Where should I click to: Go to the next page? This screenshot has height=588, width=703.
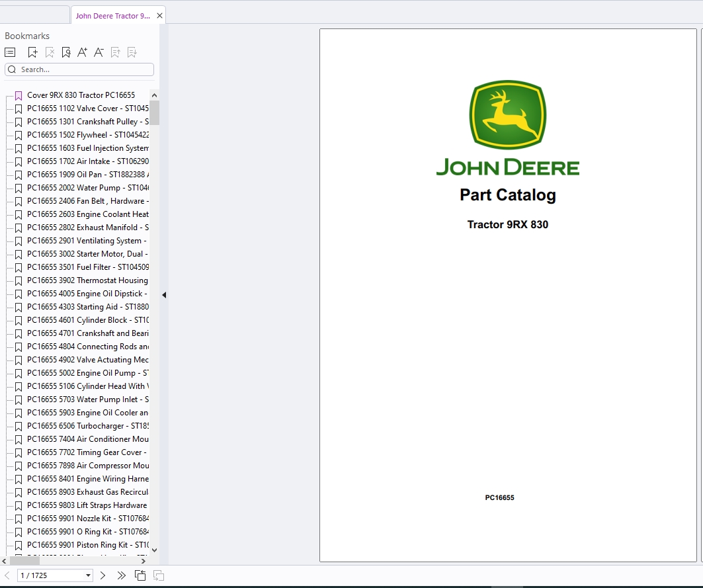[x=103, y=575]
